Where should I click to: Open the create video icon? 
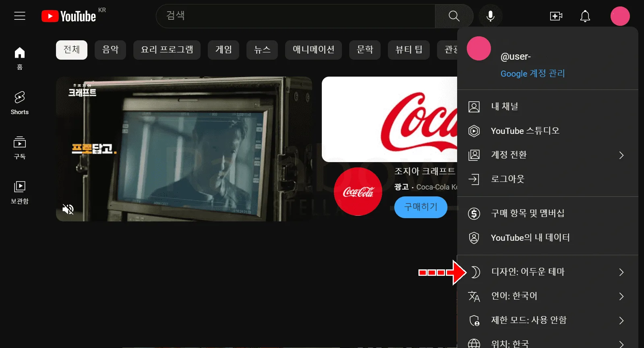tap(556, 16)
